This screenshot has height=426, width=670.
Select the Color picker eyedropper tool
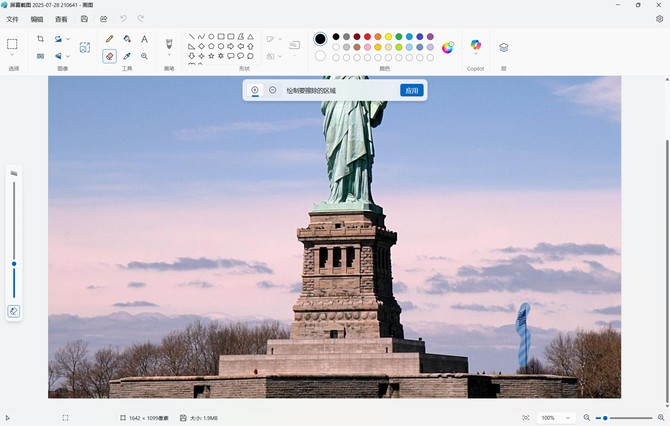(x=127, y=56)
